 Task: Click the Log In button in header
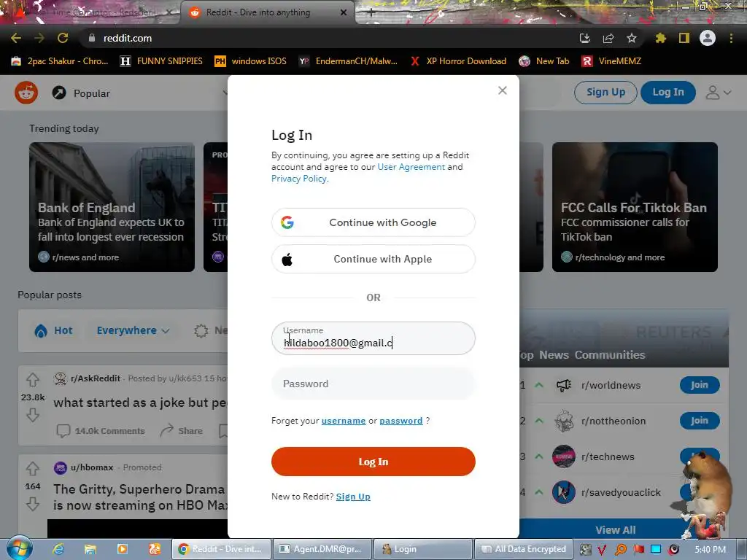[668, 92]
